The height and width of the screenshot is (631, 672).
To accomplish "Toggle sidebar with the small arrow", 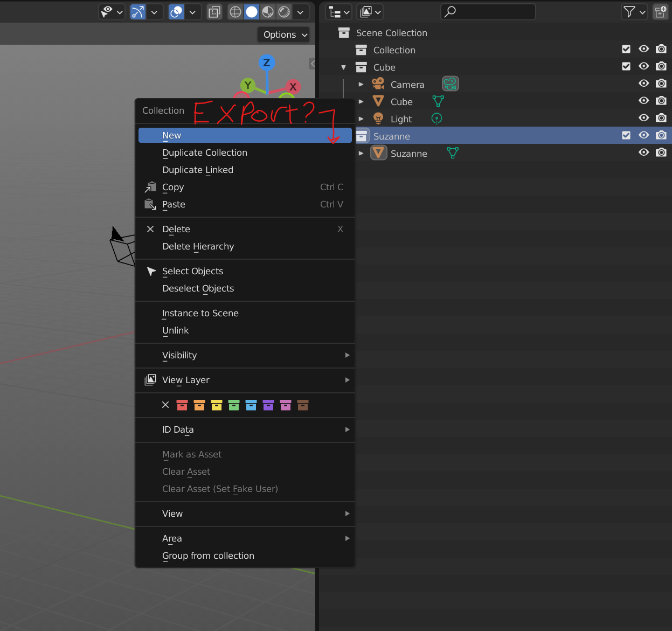I will (x=312, y=64).
